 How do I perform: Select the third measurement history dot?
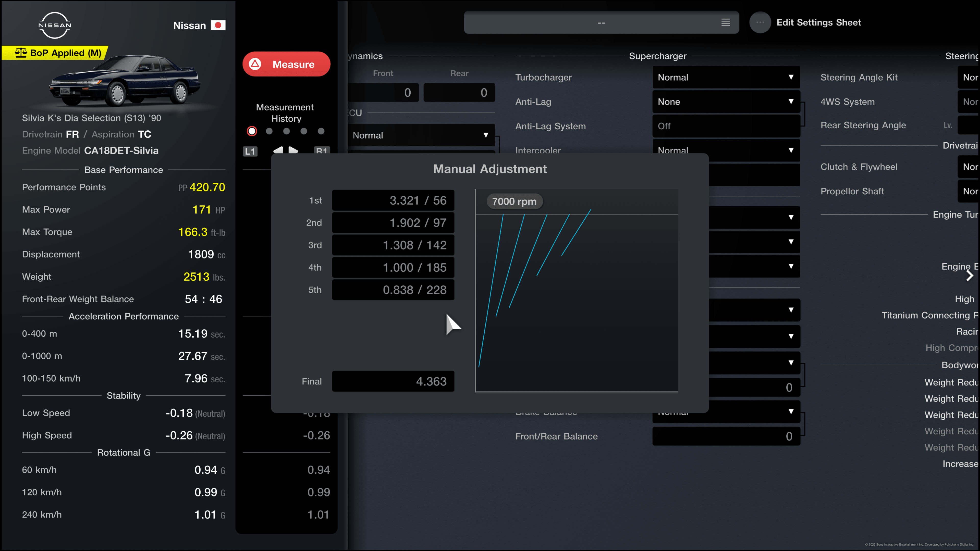coord(286,131)
